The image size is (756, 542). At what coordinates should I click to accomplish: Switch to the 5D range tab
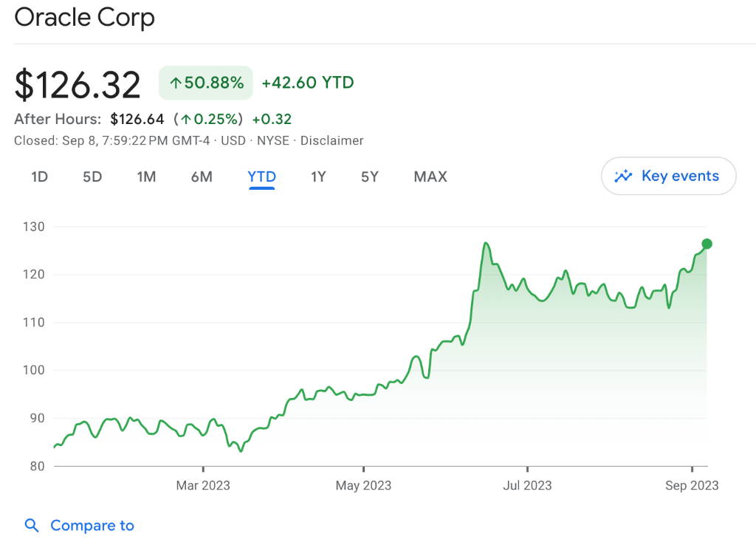[x=92, y=176]
